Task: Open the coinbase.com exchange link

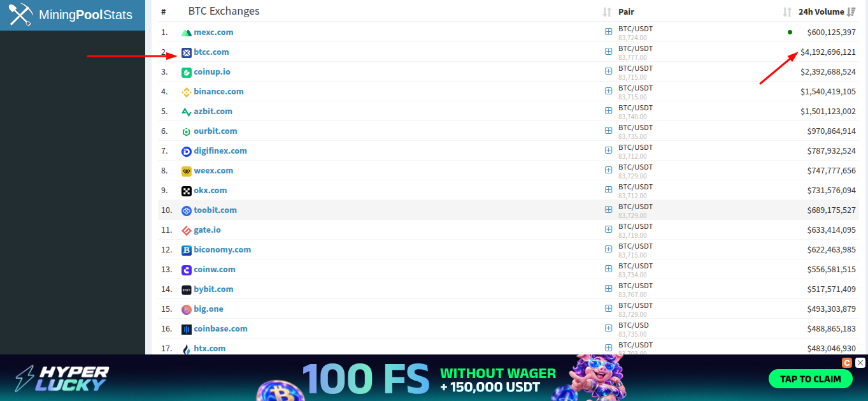Action: pyautogui.click(x=220, y=329)
